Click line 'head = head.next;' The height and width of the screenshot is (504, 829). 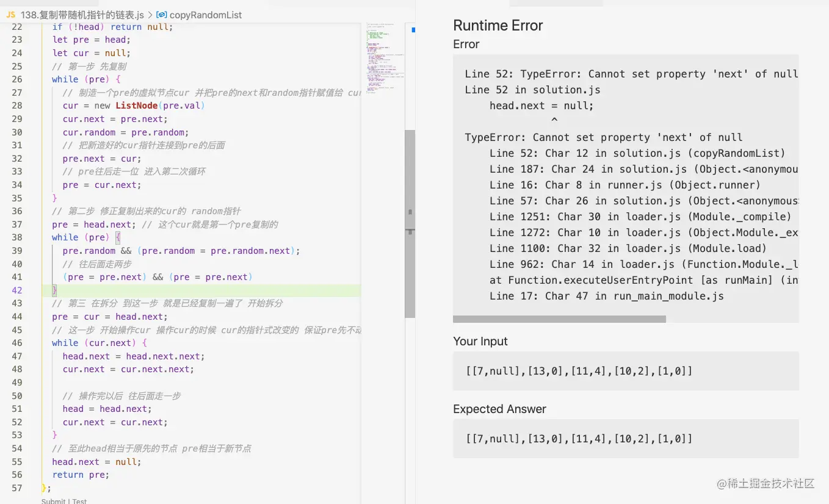point(107,409)
